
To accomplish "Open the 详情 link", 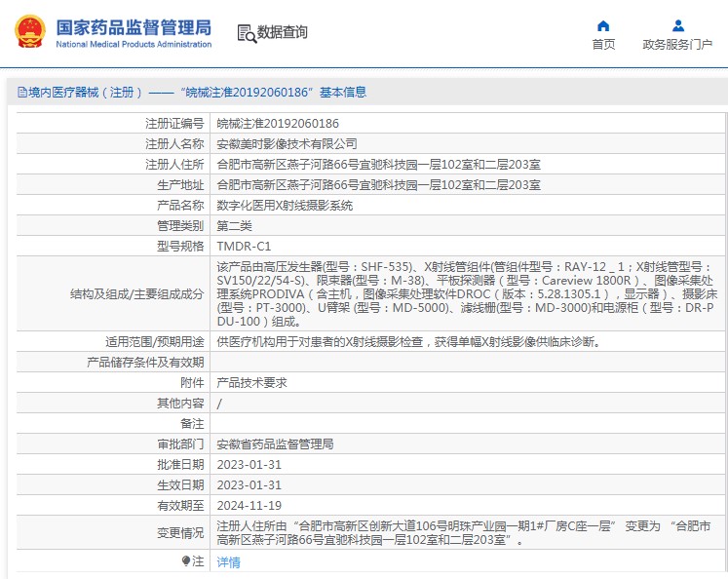I will click(x=228, y=562).
